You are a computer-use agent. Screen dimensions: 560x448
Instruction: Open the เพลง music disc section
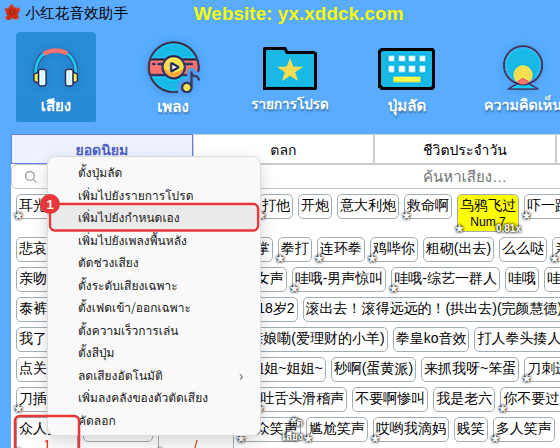(x=174, y=77)
